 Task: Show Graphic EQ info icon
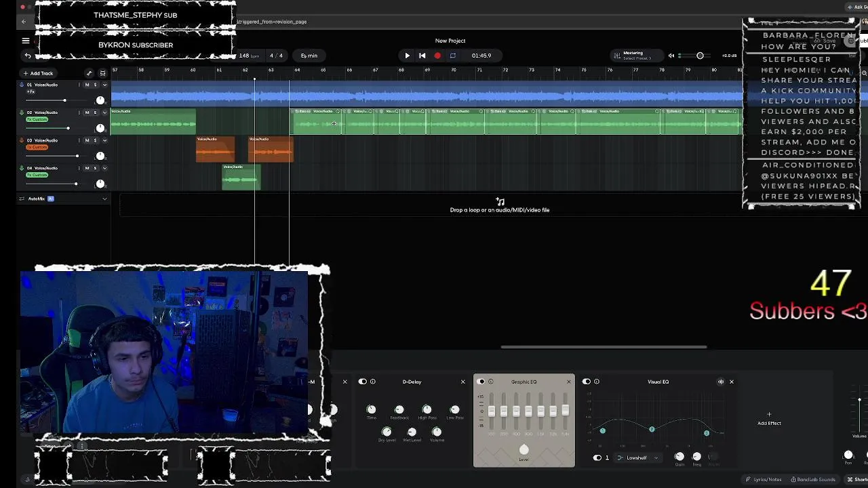491,382
